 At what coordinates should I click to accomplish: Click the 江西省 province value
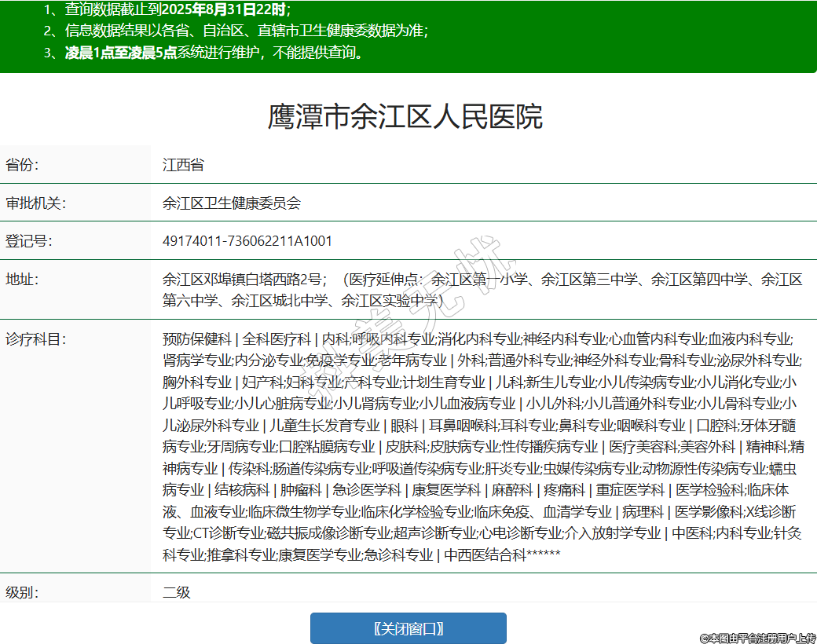[183, 165]
